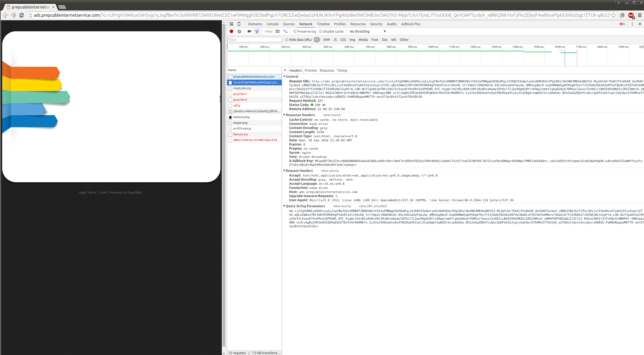The height and width of the screenshot is (355, 644).
Task: Switch to the Console panel tab
Action: pyautogui.click(x=272, y=24)
